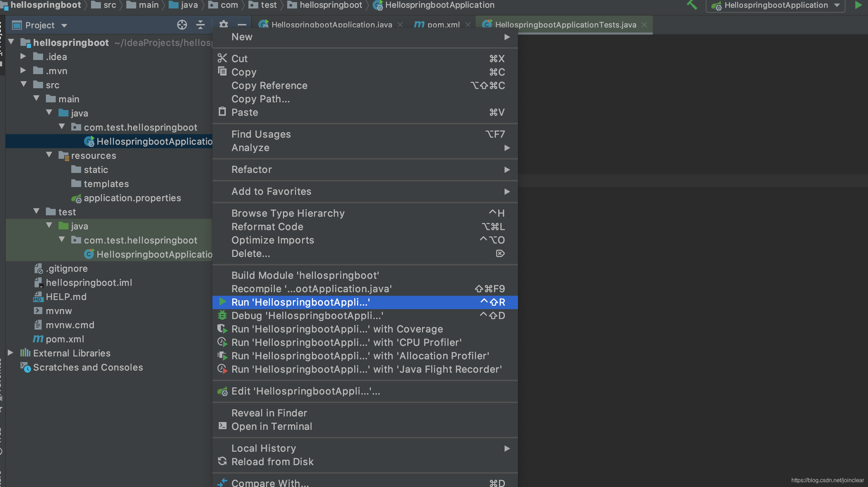This screenshot has width=868, height=487.
Task: Click the green Run icon in context menu
Action: click(x=222, y=302)
